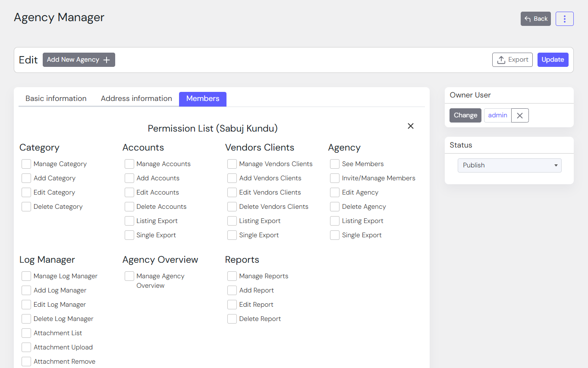Screen dimensions: 588x368
Task: Tick the Invite/Manage Members checkbox
Action: 335,178
